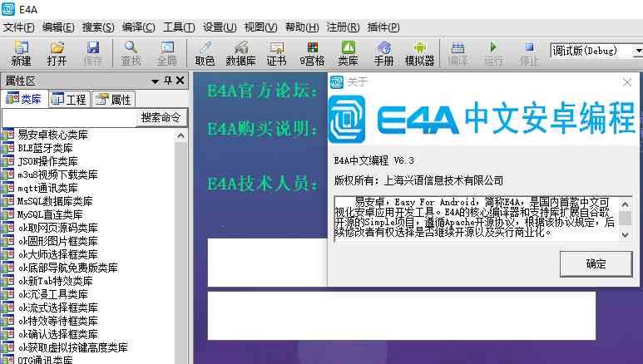
Task: Select m3u8视频下载类库 in the list
Action: 57,175
